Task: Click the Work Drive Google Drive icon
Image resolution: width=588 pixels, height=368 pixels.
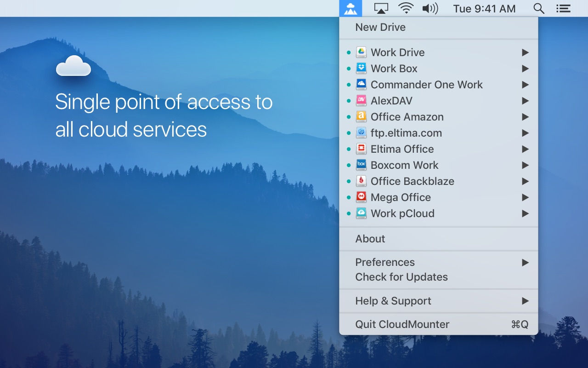Action: pos(361,52)
